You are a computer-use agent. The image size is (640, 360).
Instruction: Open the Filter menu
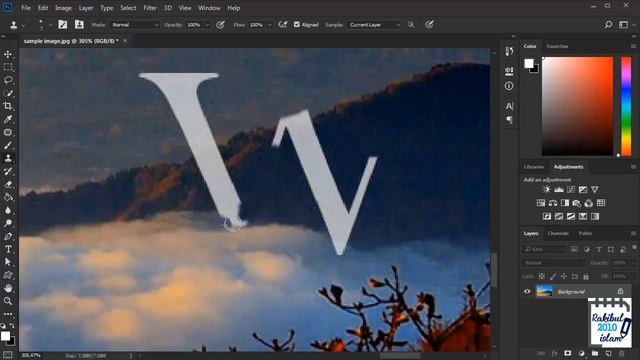coord(150,8)
